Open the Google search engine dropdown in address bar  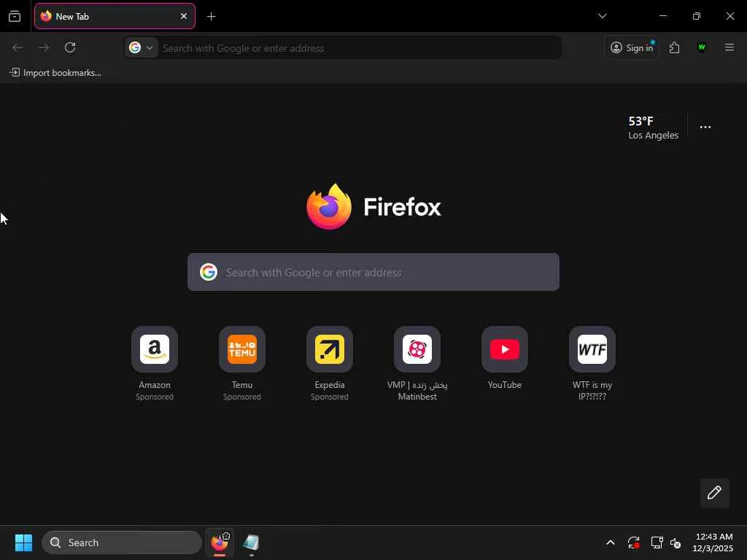(x=142, y=47)
